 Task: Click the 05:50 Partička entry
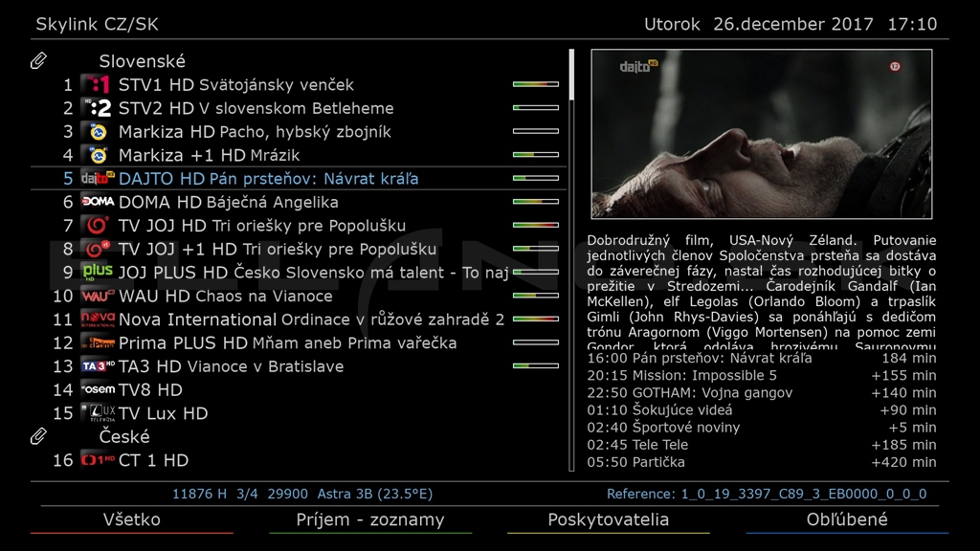pyautogui.click(x=761, y=462)
